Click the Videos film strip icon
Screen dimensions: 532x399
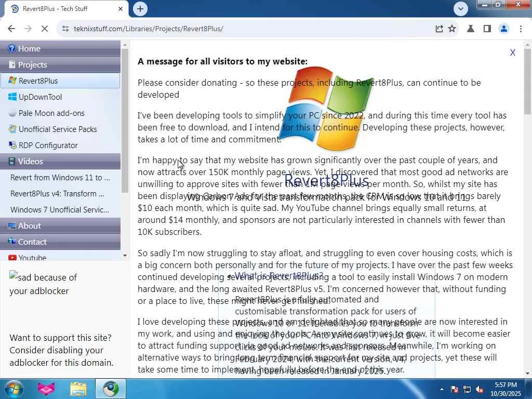12,161
